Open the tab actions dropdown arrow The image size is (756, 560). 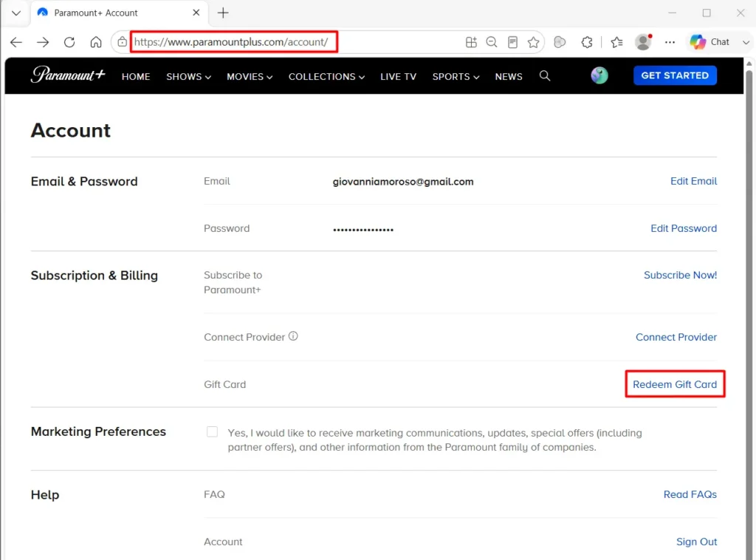coord(16,13)
